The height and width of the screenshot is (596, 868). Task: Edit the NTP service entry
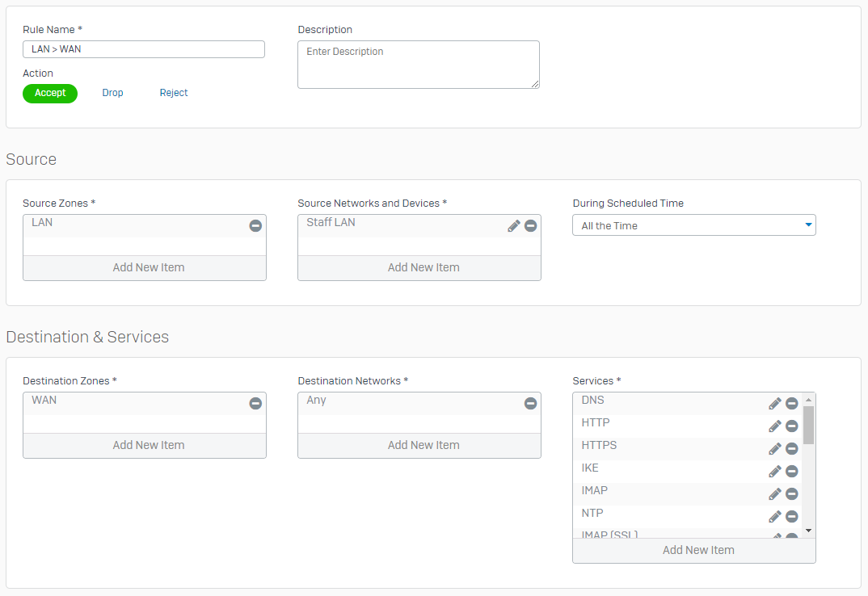(x=774, y=517)
